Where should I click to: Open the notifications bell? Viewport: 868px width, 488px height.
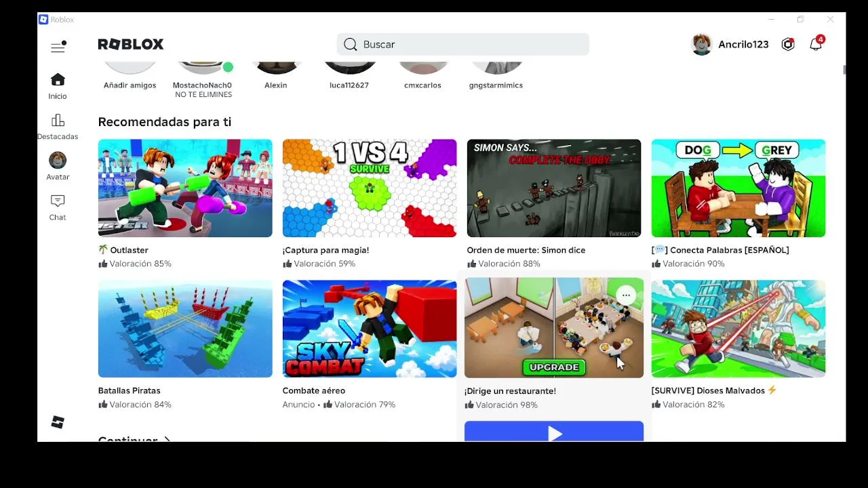(x=816, y=44)
